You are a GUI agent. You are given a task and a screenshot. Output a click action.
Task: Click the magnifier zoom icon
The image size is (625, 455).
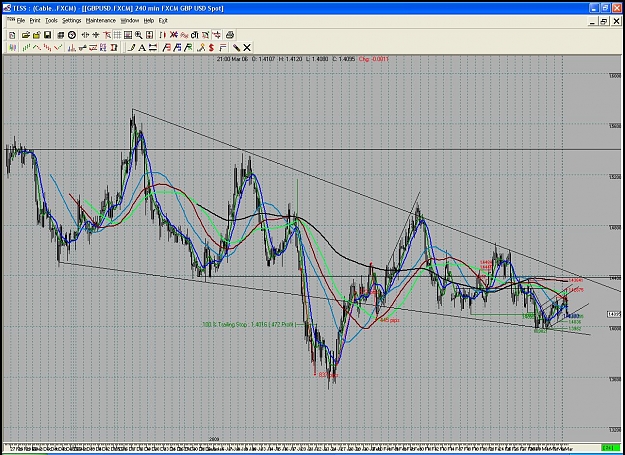[x=138, y=35]
